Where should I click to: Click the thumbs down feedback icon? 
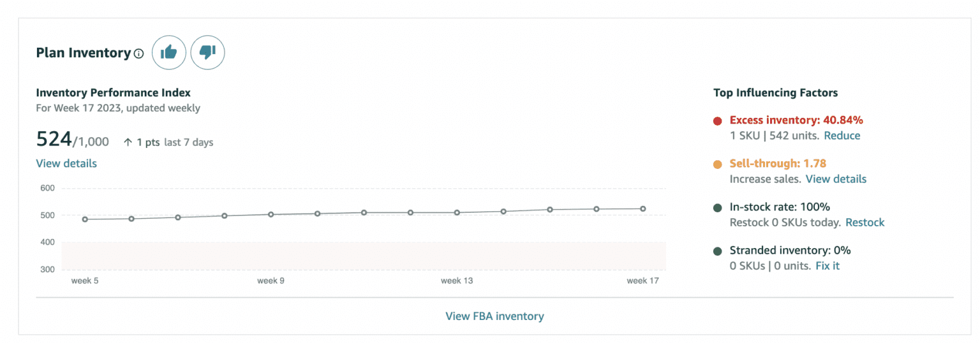tap(208, 52)
